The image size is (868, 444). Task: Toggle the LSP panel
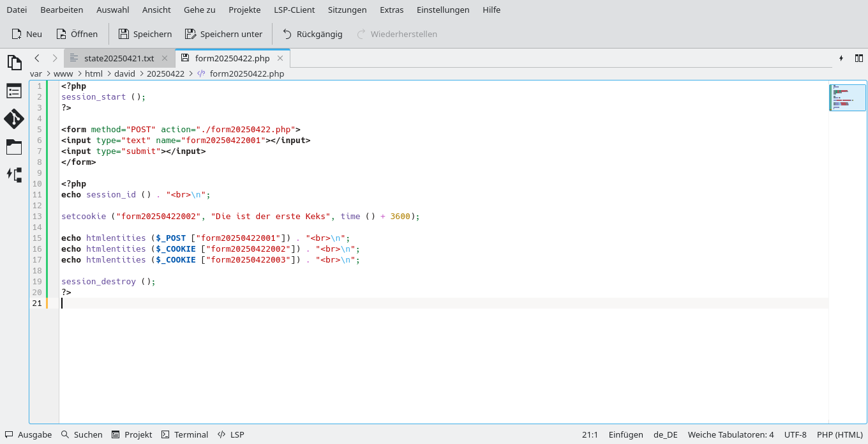230,434
